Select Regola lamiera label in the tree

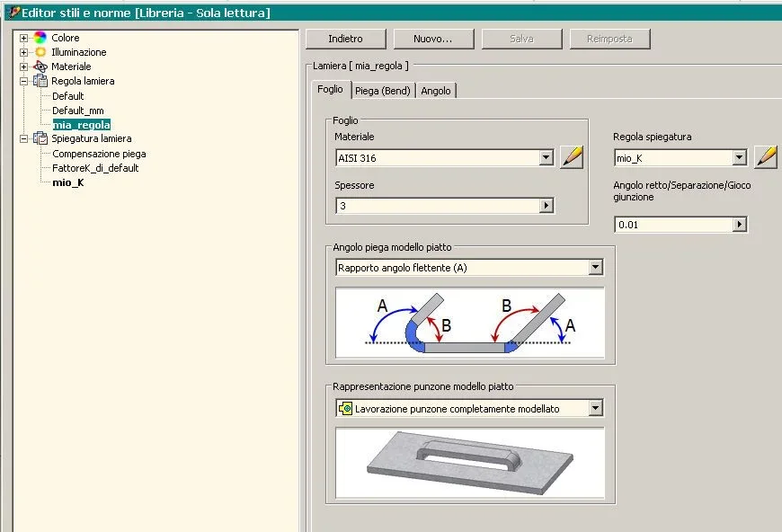(x=83, y=81)
